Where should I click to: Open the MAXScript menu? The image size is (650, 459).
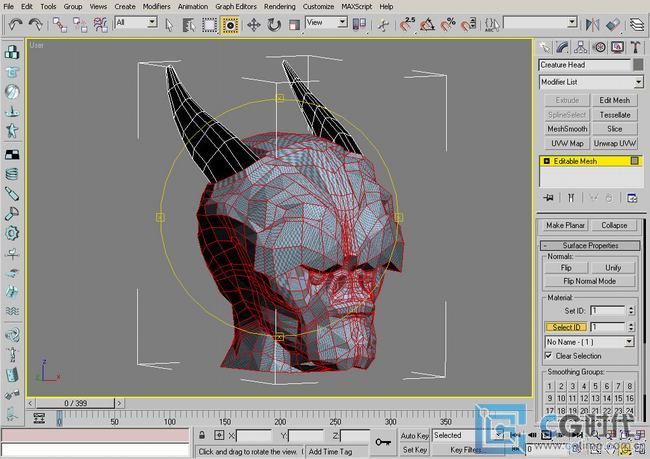click(357, 7)
